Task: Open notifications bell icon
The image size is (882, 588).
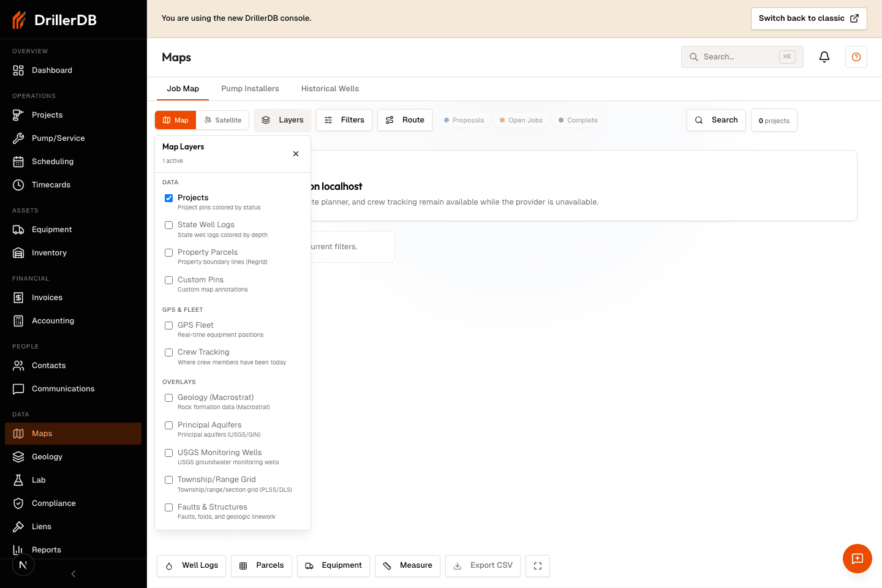Action: [x=824, y=57]
